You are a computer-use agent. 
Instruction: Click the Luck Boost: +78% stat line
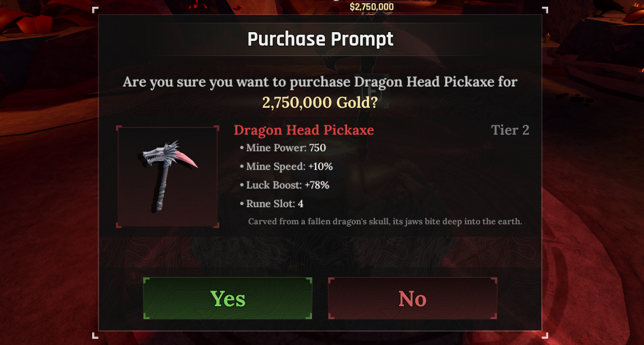(x=284, y=185)
